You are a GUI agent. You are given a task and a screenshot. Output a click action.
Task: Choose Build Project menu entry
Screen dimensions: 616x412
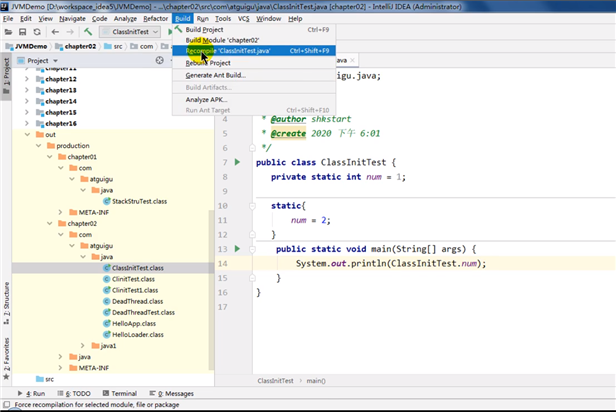254,29
